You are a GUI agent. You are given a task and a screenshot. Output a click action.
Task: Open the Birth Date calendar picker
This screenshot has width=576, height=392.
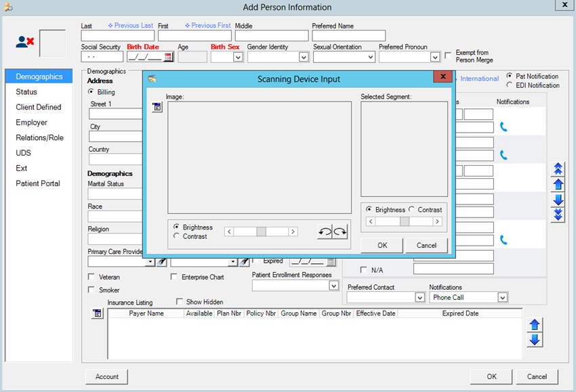[x=168, y=57]
